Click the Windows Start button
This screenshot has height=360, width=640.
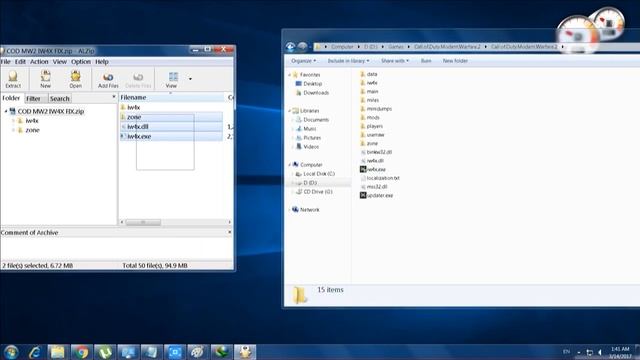(x=11, y=352)
